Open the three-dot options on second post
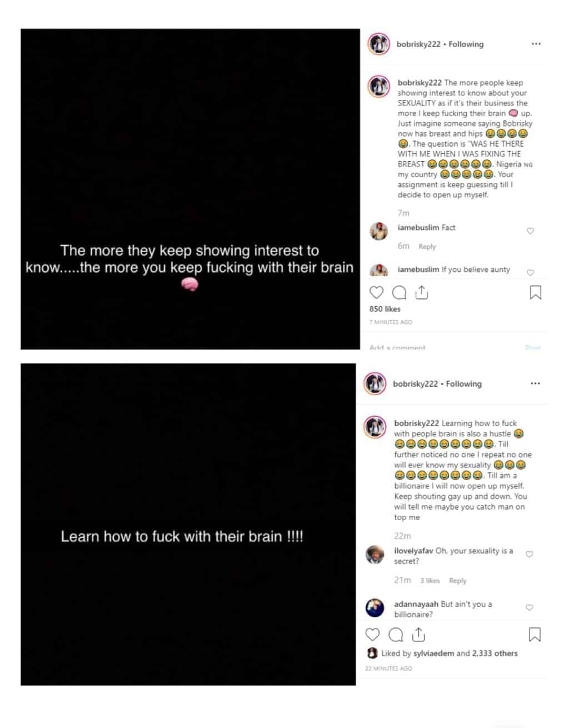Viewport: 569px width, 728px height. point(535,383)
